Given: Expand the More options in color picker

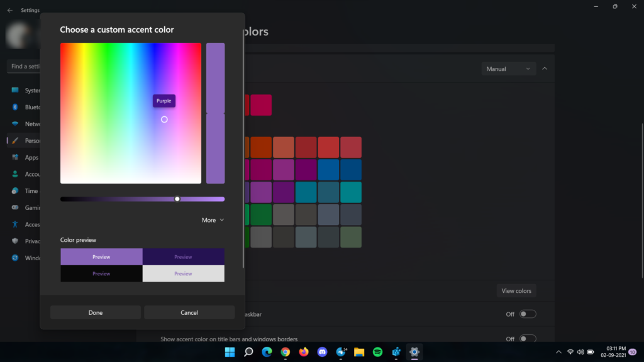Looking at the screenshot, I should click(213, 220).
